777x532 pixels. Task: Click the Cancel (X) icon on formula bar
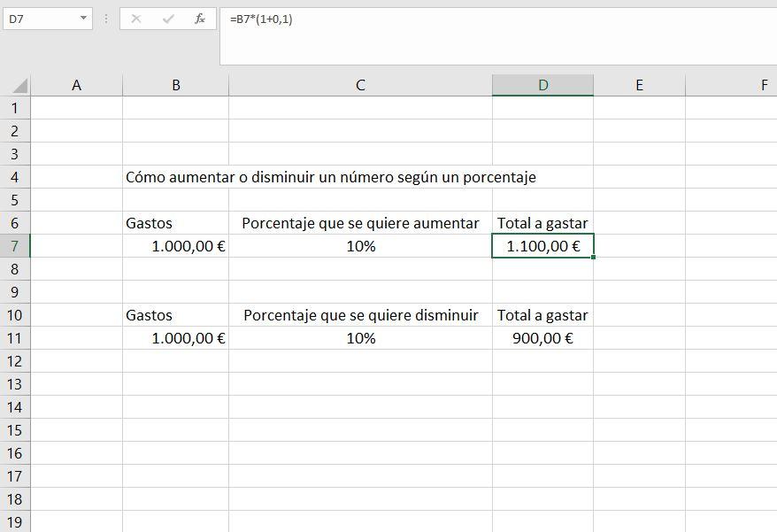(x=134, y=18)
